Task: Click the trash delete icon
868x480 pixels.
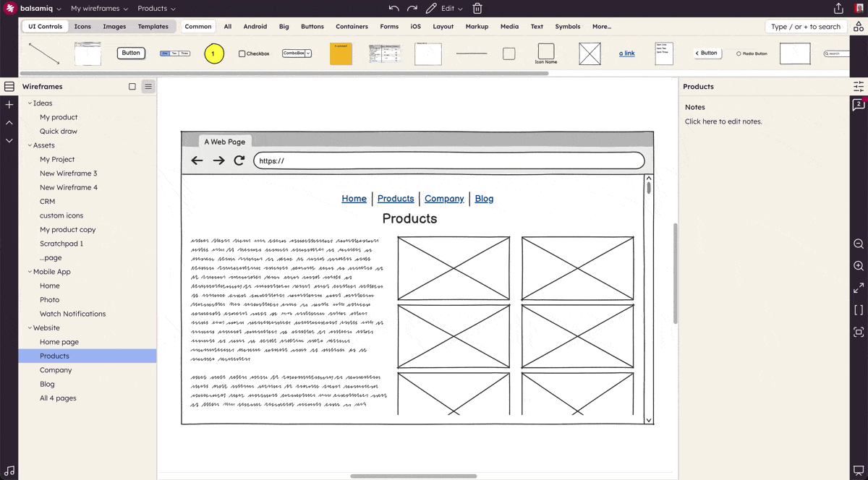Action: (x=477, y=9)
